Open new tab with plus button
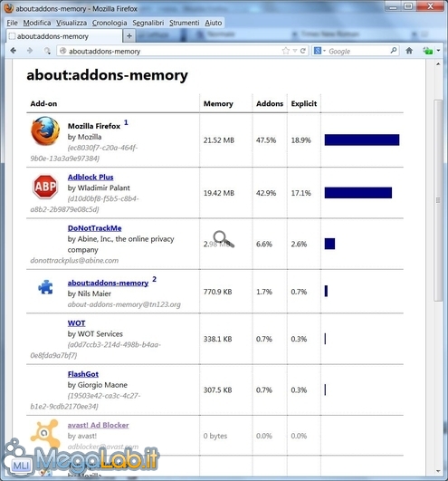Image resolution: width=448 pixels, height=481 pixels. pyautogui.click(x=129, y=36)
